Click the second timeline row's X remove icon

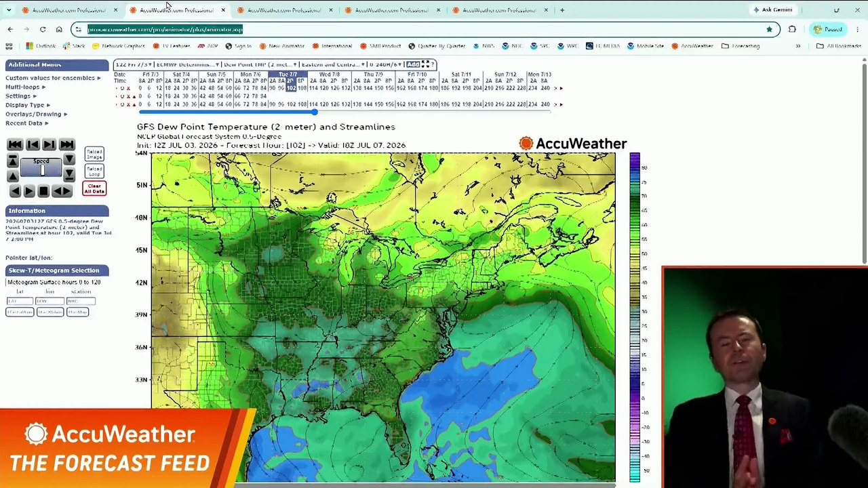(x=128, y=96)
